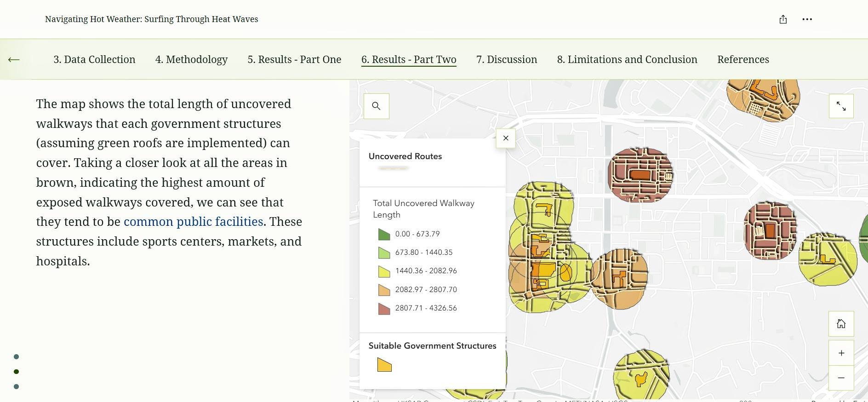Click the 1440.36 - 2082.96 range label
868x402 pixels.
[x=426, y=271]
